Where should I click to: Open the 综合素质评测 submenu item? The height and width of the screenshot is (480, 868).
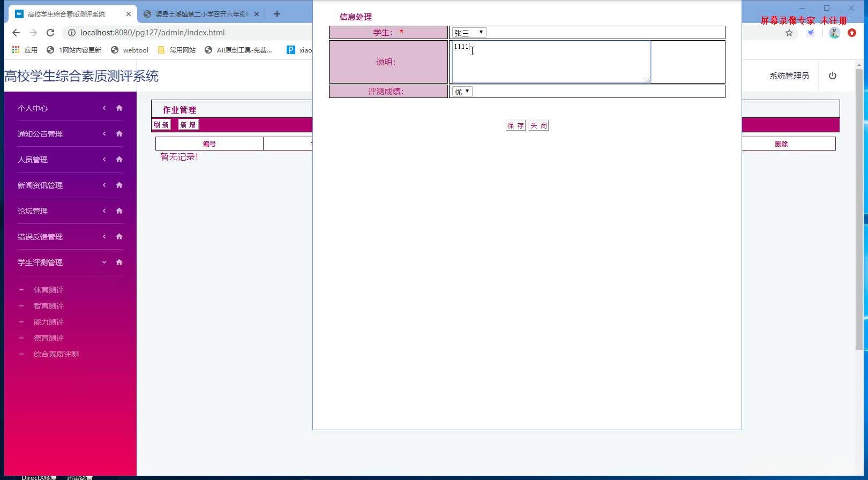click(56, 354)
